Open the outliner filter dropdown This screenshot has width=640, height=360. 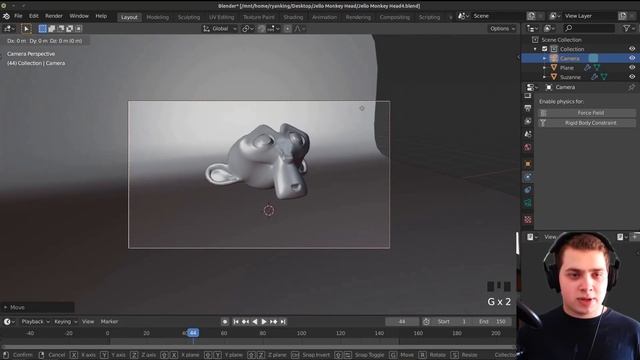(629, 28)
